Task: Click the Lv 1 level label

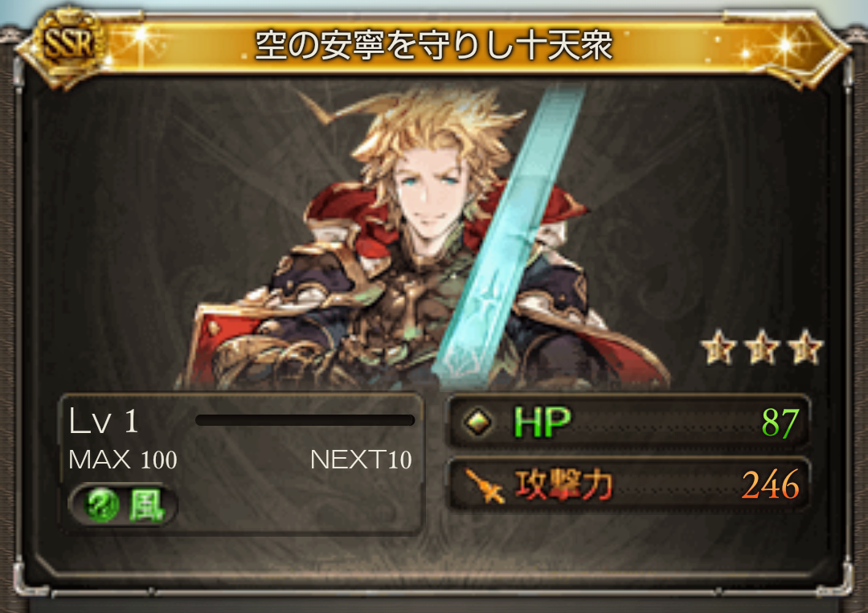Action: pos(104,422)
